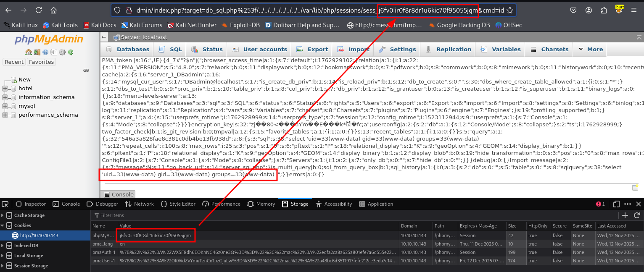
Task: Switch to devtools Accessibility tab
Action: pos(333,204)
